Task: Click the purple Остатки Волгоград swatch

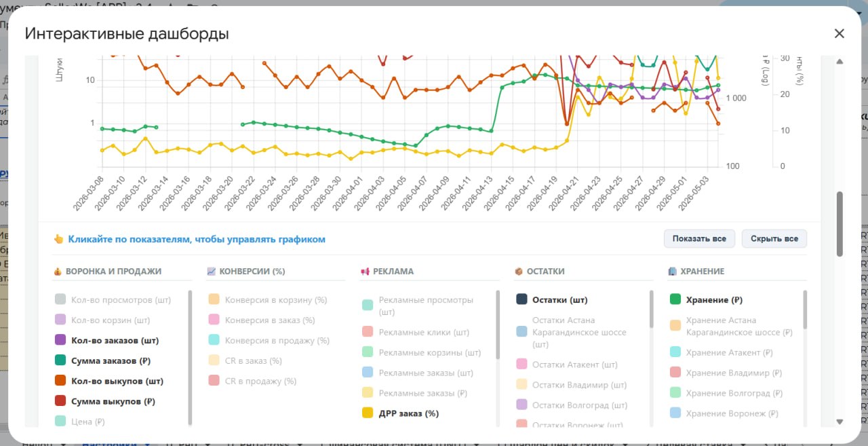Action: pos(521,405)
